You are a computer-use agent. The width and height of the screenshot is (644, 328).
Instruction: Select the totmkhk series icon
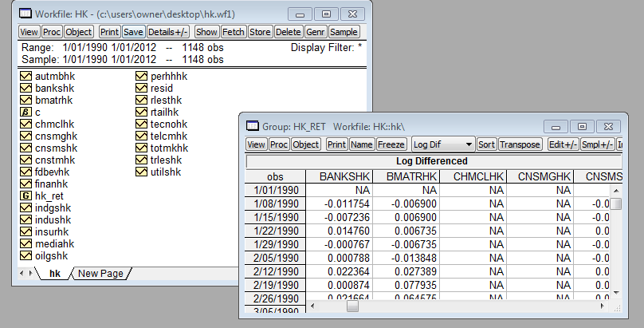141,148
